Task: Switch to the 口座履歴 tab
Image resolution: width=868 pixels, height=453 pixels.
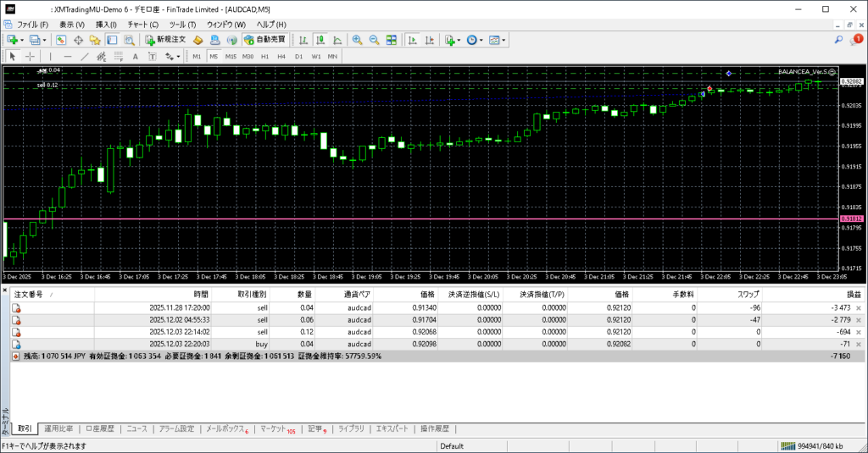Action: (99, 429)
